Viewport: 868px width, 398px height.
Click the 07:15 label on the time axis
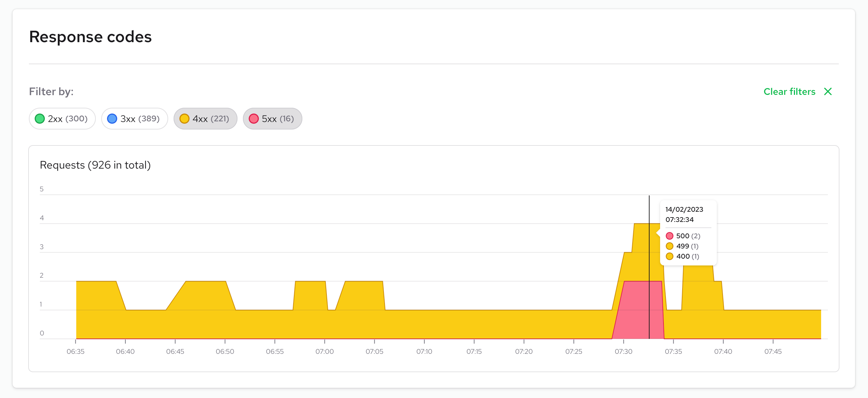tap(475, 351)
